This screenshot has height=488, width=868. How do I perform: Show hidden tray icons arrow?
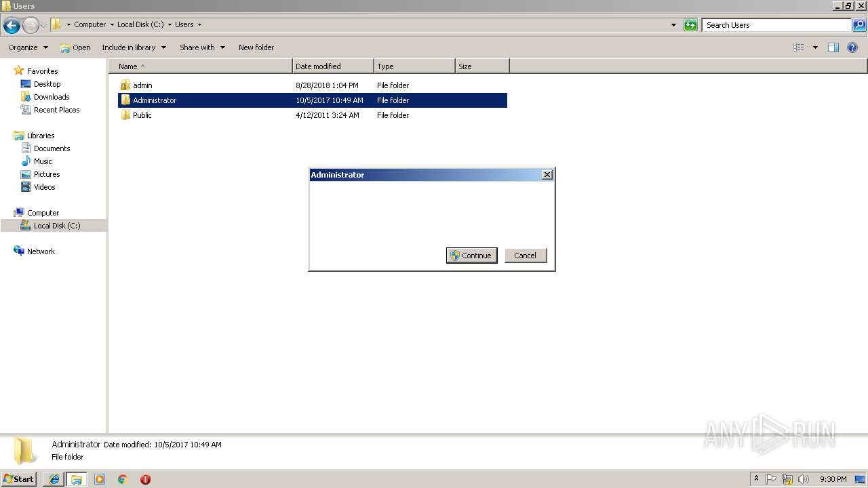click(x=756, y=479)
